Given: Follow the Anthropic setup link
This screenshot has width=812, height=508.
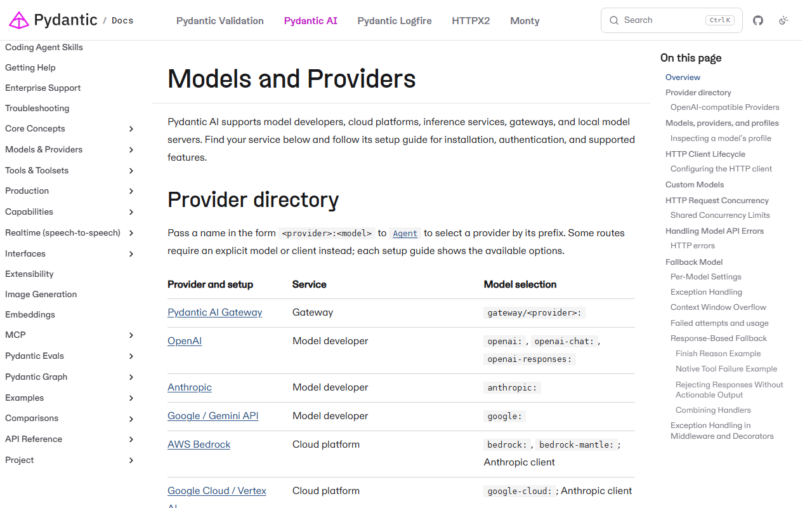Looking at the screenshot, I should [190, 387].
